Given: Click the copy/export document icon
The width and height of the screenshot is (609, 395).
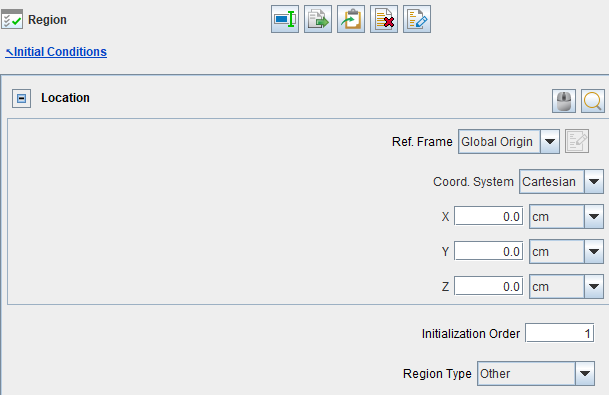Looking at the screenshot, I should pyautogui.click(x=318, y=19).
